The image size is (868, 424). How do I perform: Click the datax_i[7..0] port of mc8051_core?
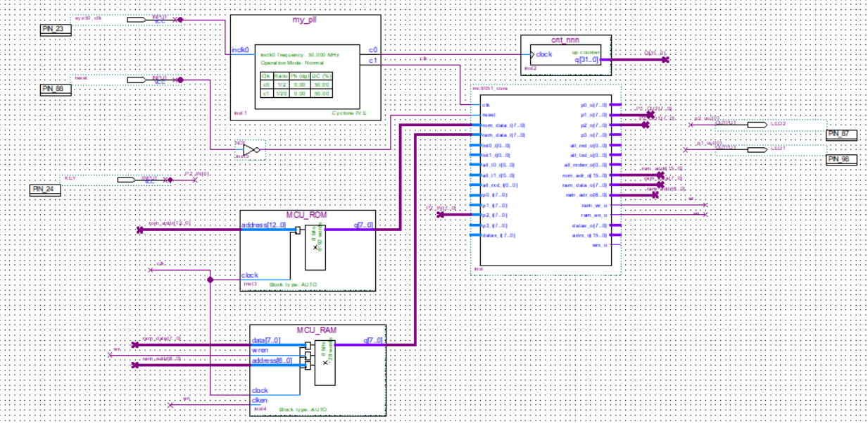(x=498, y=236)
